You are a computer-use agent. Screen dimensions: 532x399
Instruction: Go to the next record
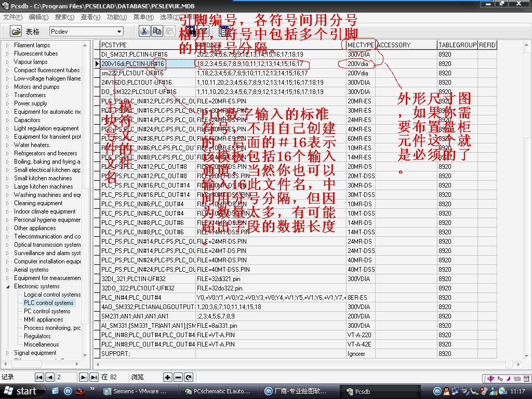pos(83,377)
